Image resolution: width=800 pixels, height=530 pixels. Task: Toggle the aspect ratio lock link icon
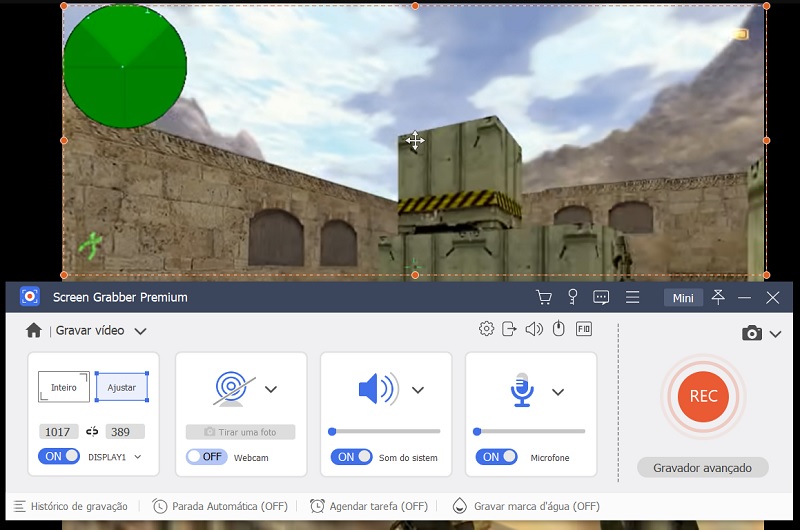(x=92, y=432)
